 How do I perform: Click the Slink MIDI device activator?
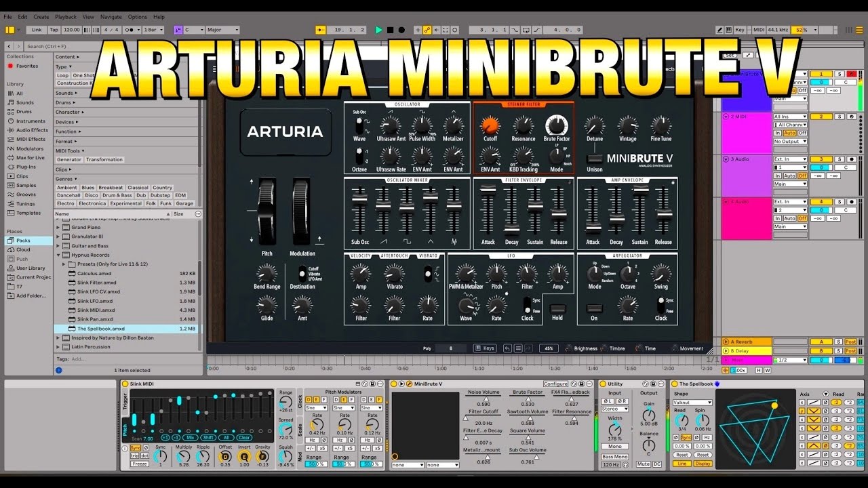(125, 384)
